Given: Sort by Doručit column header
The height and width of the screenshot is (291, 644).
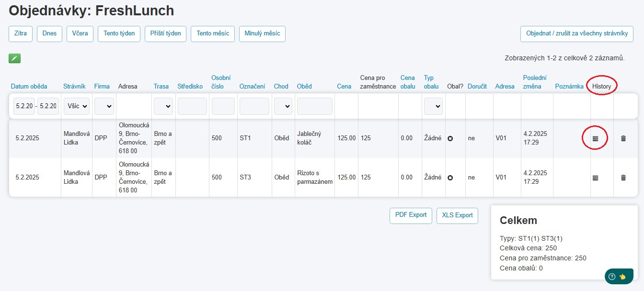Looking at the screenshot, I should 477,87.
